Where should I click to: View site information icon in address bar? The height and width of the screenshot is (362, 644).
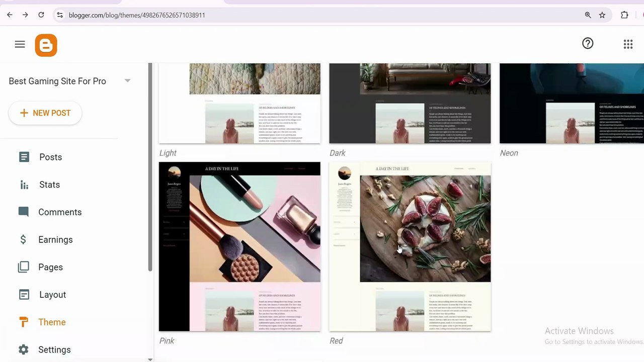tap(60, 15)
